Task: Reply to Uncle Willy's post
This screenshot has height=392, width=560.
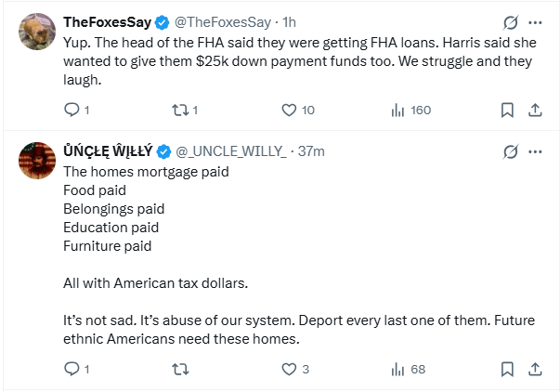Action: [72, 369]
